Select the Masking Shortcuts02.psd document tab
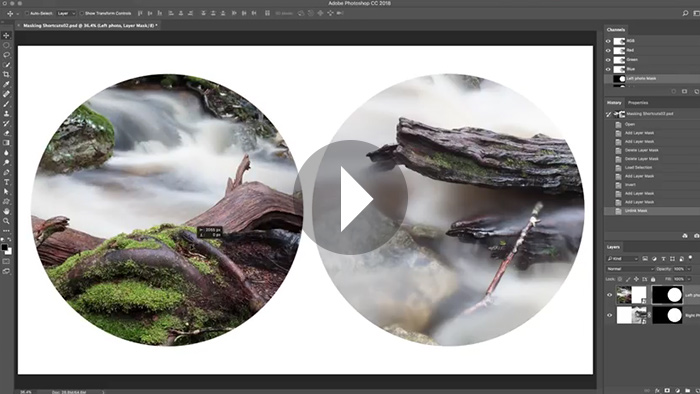 pyautogui.click(x=90, y=26)
